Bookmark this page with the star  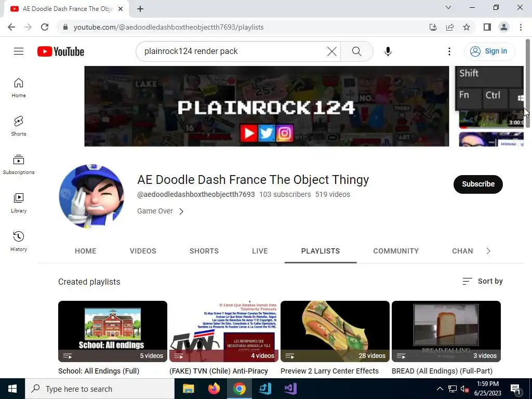click(467, 27)
